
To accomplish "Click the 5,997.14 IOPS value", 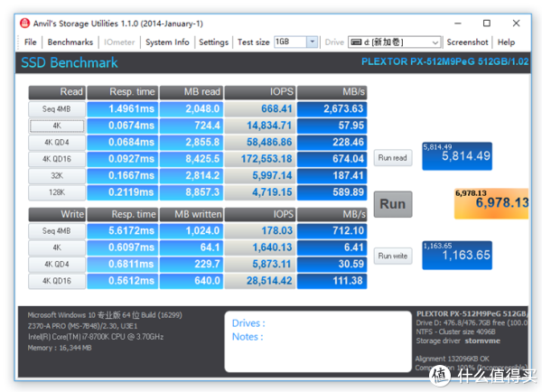I will 260,175.
